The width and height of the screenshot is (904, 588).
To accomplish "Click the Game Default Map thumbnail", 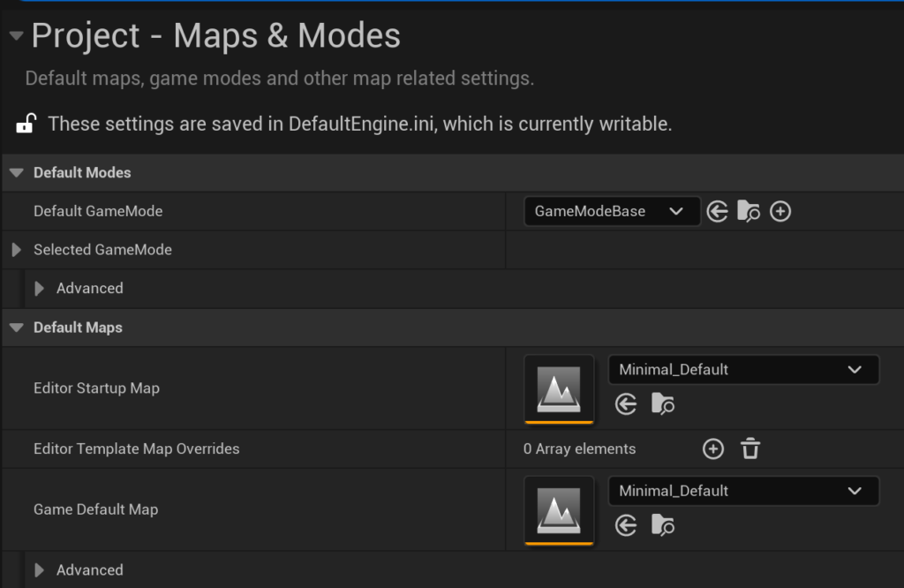I will tap(559, 510).
